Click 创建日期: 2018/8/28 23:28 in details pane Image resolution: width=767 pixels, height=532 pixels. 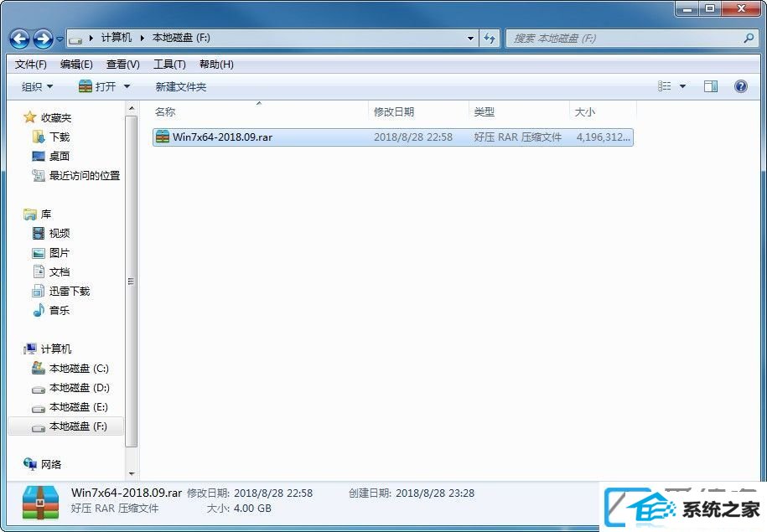(412, 493)
